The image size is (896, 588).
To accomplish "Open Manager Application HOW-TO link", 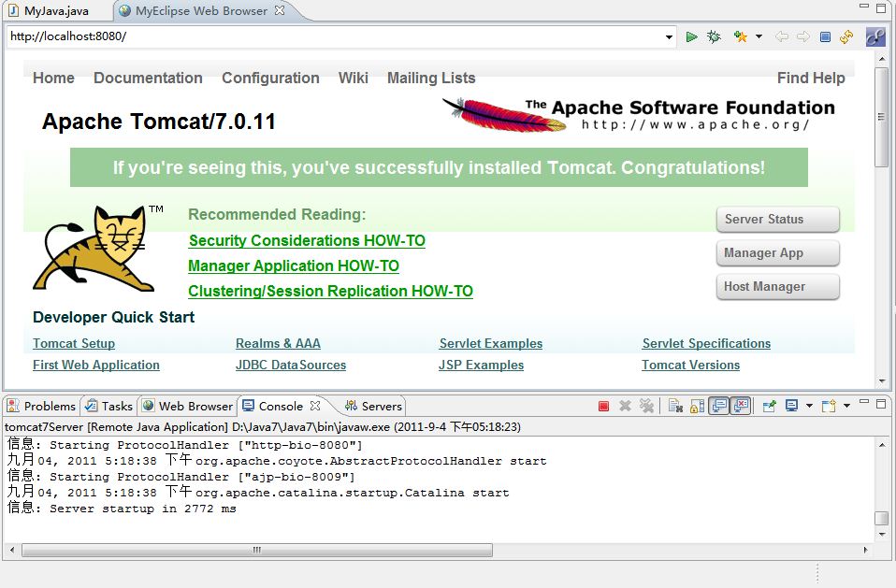I will click(294, 266).
